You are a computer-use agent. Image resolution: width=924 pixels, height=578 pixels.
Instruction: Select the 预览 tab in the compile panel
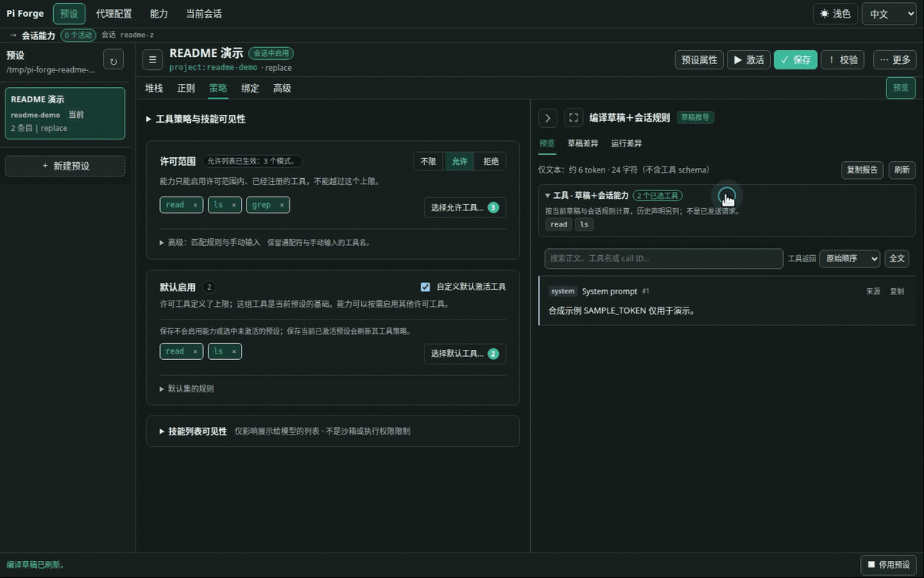click(547, 143)
